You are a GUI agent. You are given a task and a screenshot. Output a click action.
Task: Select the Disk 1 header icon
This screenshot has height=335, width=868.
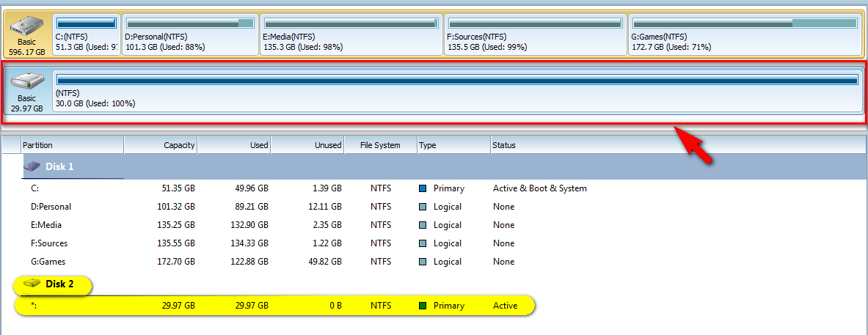click(32, 166)
